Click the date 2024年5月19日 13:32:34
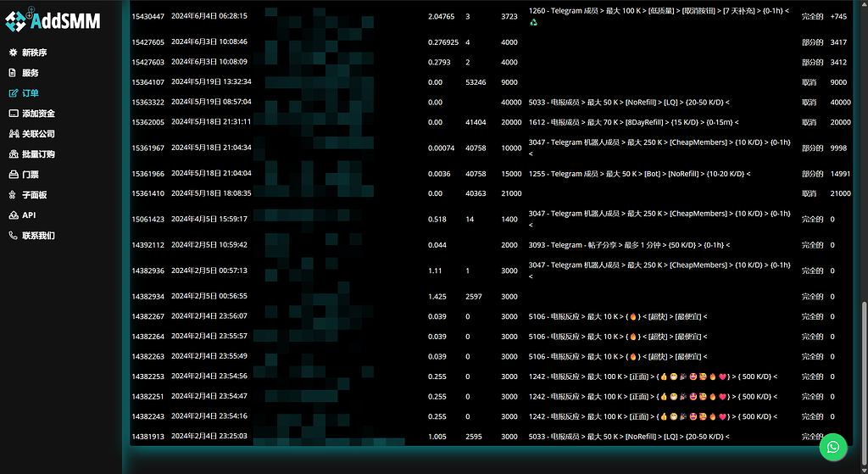 pyautogui.click(x=211, y=81)
